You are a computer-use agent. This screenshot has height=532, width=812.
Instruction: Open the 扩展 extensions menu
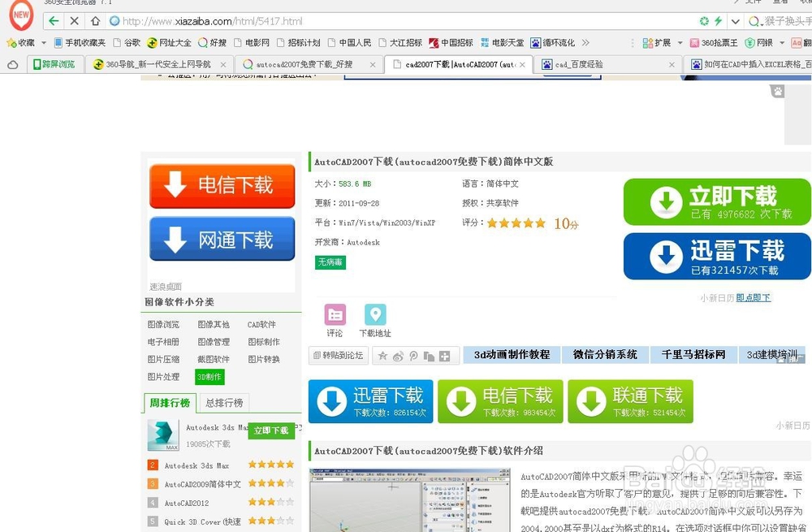click(657, 42)
